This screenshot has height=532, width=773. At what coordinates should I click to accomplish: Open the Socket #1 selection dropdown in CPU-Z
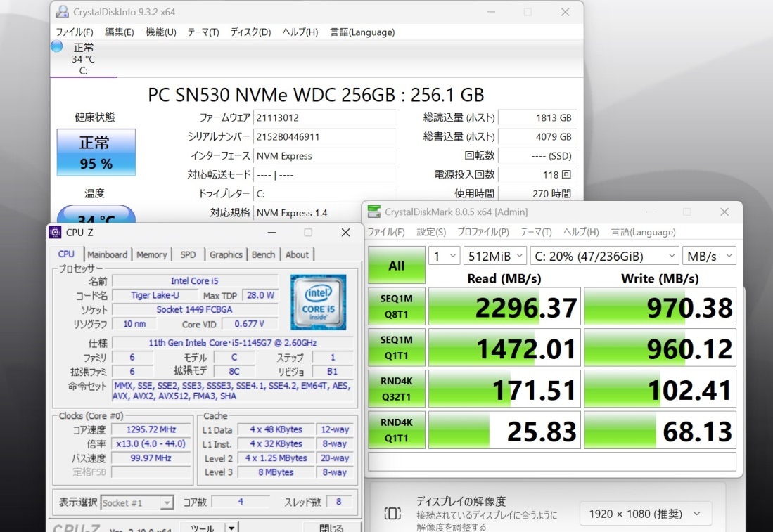point(136,503)
